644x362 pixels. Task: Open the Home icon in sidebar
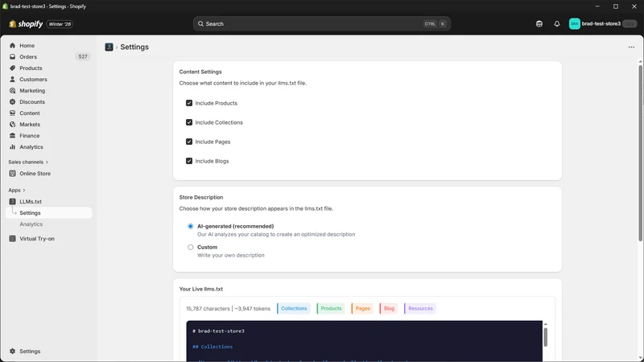click(12, 46)
